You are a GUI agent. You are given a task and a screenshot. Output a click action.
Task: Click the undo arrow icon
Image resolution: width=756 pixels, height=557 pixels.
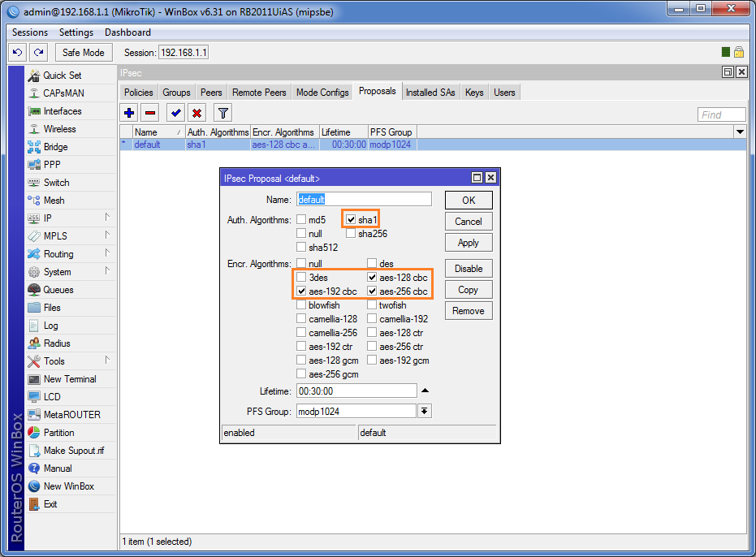[x=18, y=52]
